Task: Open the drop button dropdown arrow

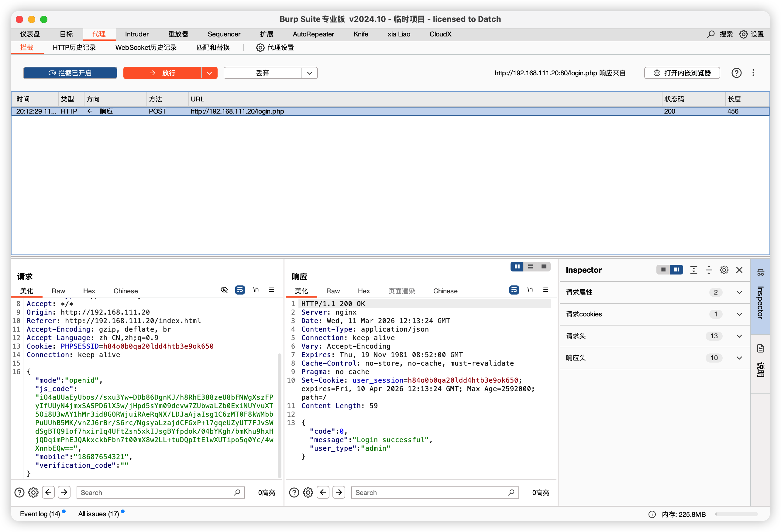Action: tap(309, 73)
